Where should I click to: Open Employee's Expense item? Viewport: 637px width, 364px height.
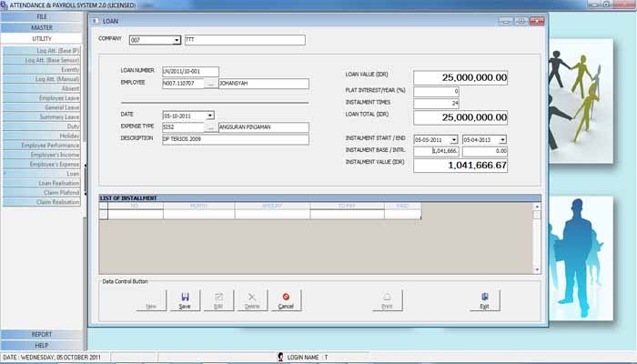[42, 164]
